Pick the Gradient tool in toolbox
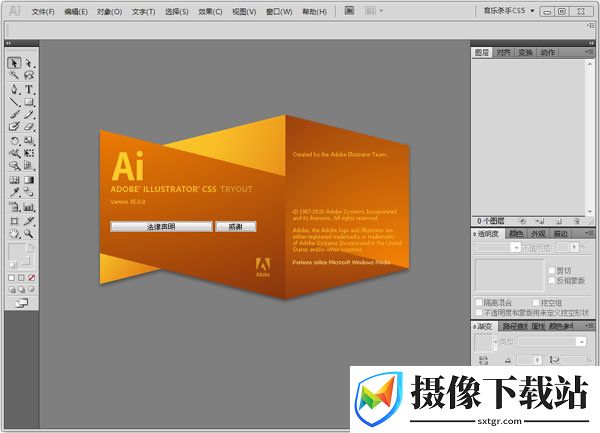The width and height of the screenshot is (600, 433). [29, 180]
